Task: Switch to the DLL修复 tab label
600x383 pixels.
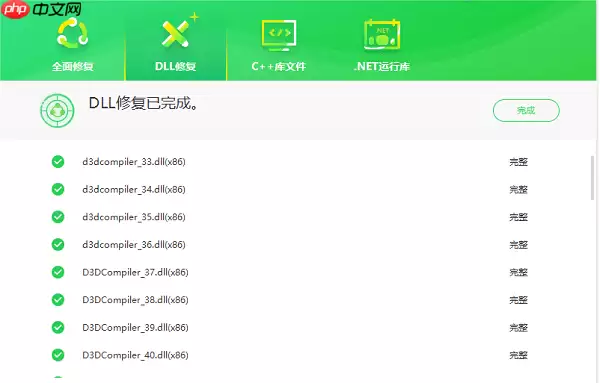Action: [176, 67]
